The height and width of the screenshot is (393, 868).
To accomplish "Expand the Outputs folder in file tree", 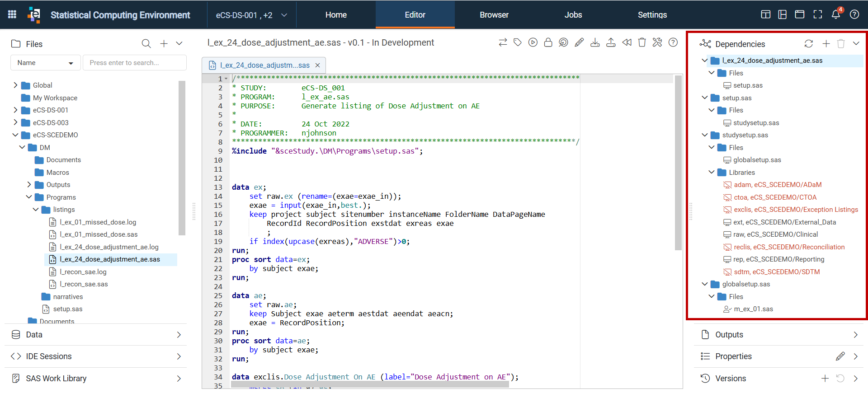I will point(29,184).
